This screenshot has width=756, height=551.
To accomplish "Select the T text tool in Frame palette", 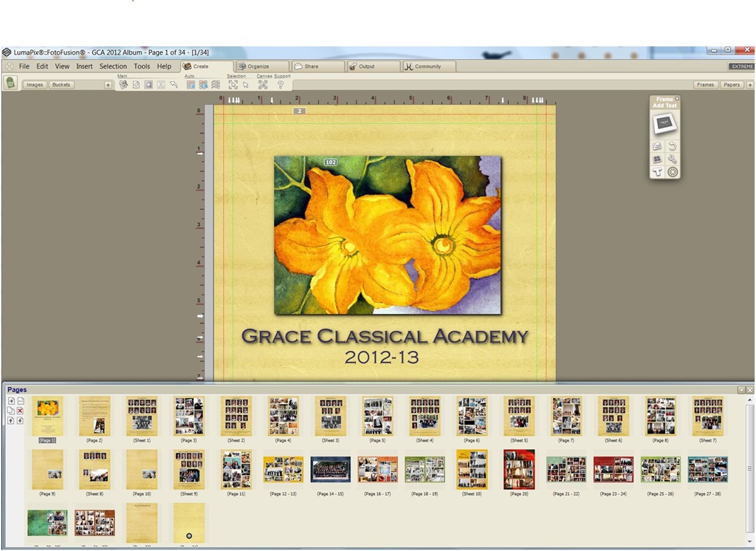I will 656,172.
